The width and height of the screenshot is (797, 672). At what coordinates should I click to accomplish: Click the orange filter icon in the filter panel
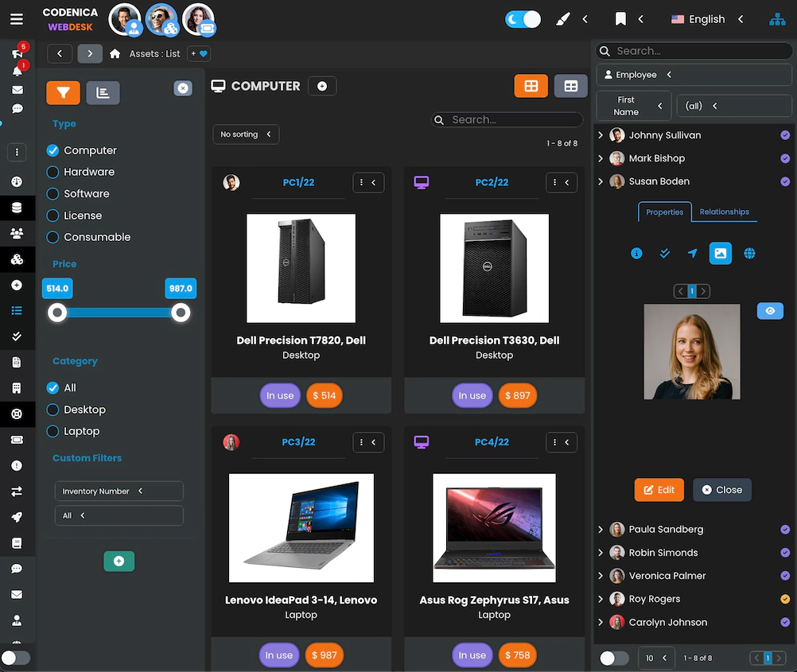[63, 92]
